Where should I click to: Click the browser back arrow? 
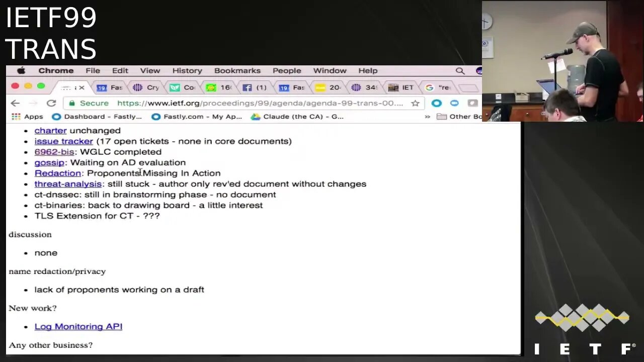(x=15, y=103)
